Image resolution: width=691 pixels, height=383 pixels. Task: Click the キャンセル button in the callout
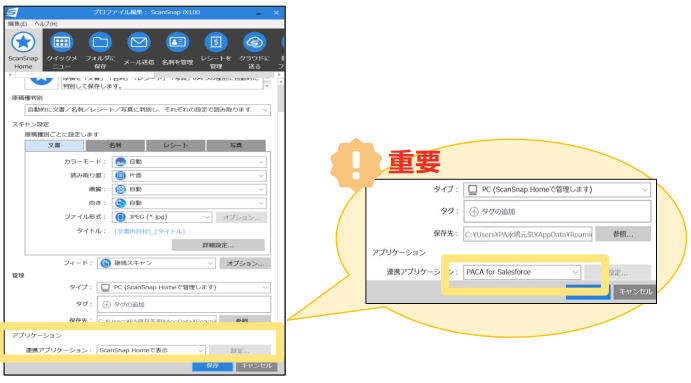[635, 291]
